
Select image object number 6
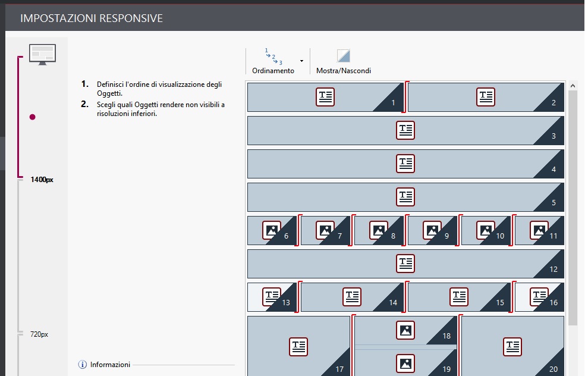click(272, 230)
